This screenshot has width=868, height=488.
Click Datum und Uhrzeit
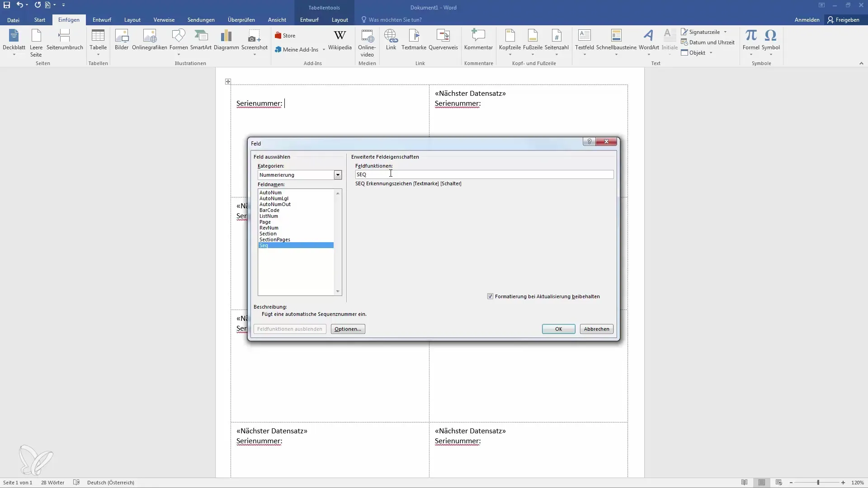pos(708,42)
